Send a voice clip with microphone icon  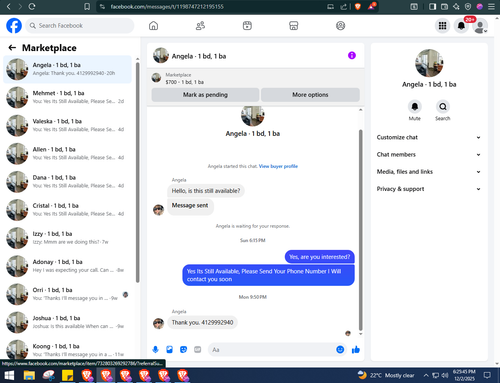coord(155,349)
